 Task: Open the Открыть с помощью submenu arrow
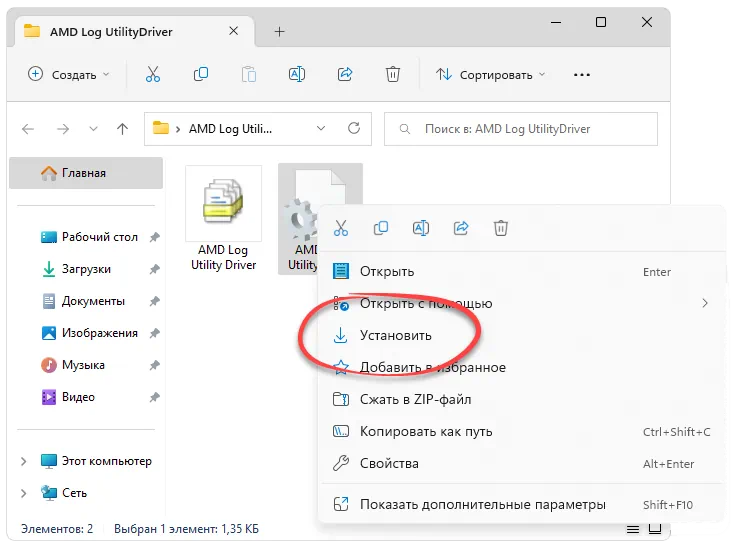705,303
